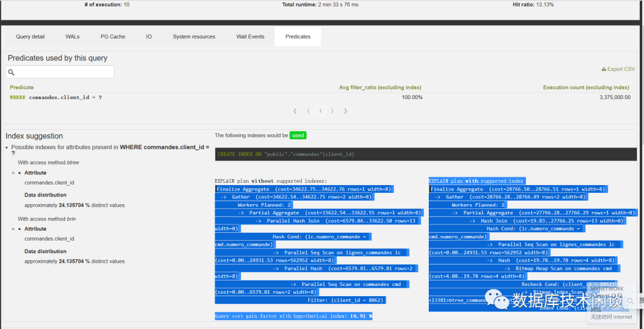Image resolution: width=644 pixels, height=329 pixels.
Task: Go to previous page of predicates
Action: (308, 111)
